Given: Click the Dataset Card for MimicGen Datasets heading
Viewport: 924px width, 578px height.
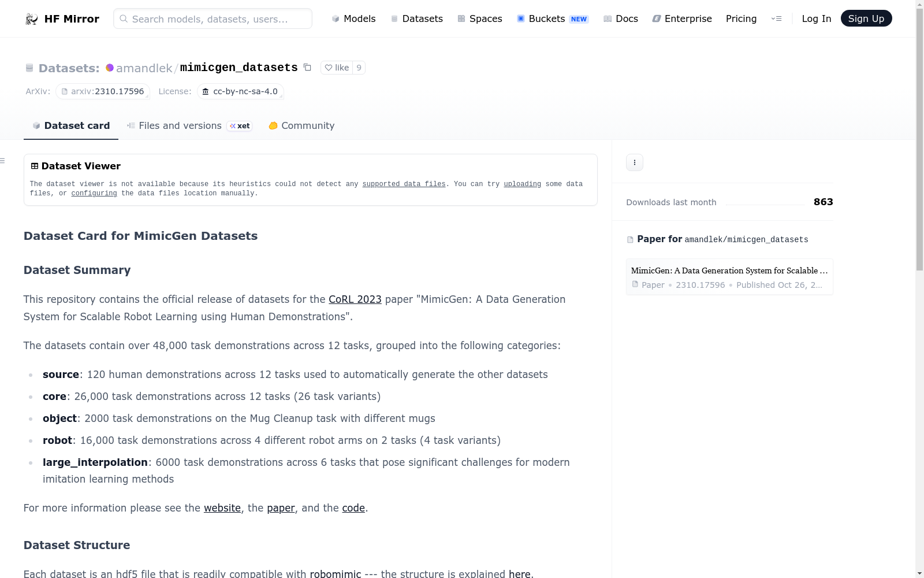Looking at the screenshot, I should (x=141, y=236).
